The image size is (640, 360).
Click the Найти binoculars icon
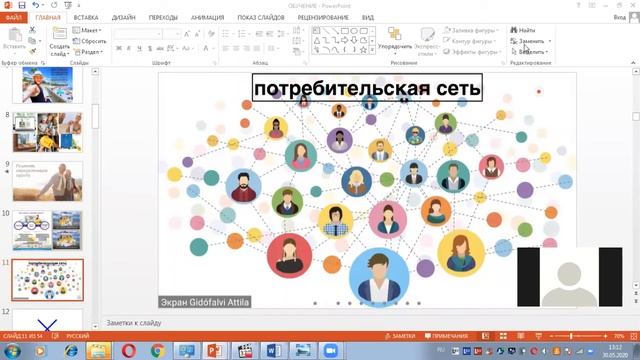(x=514, y=30)
